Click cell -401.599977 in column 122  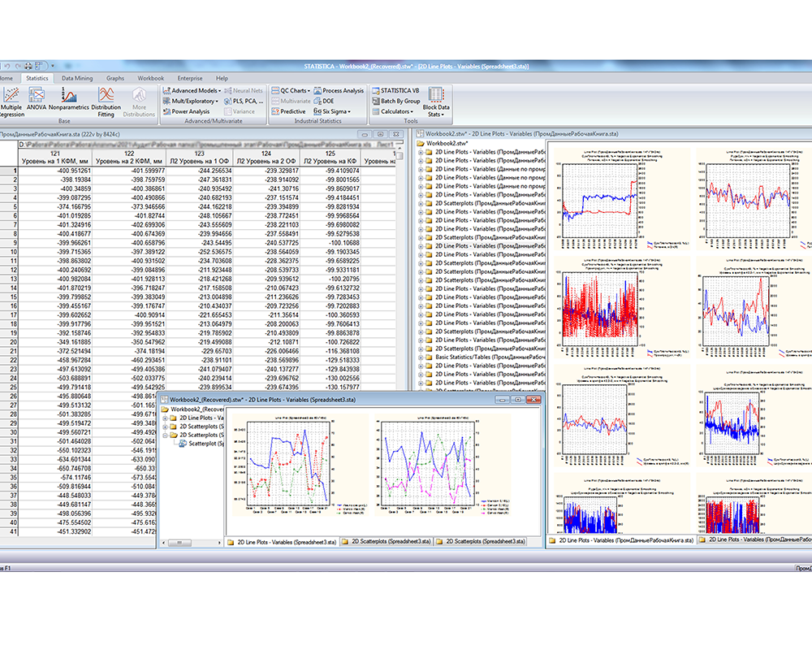pos(129,171)
